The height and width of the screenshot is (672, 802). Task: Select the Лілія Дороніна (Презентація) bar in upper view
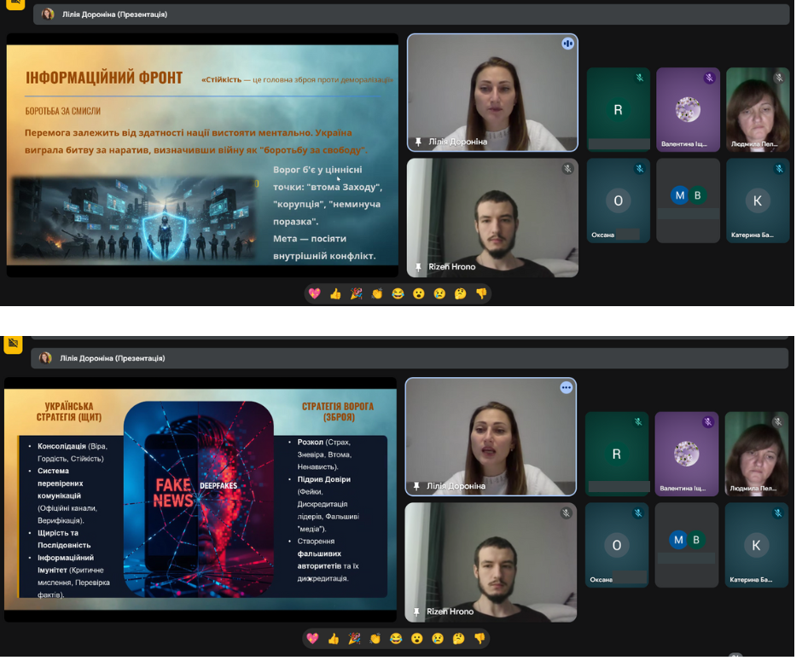click(x=410, y=14)
